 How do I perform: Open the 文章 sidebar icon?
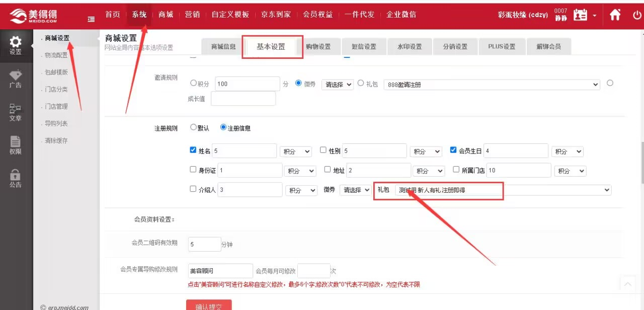[x=16, y=109]
